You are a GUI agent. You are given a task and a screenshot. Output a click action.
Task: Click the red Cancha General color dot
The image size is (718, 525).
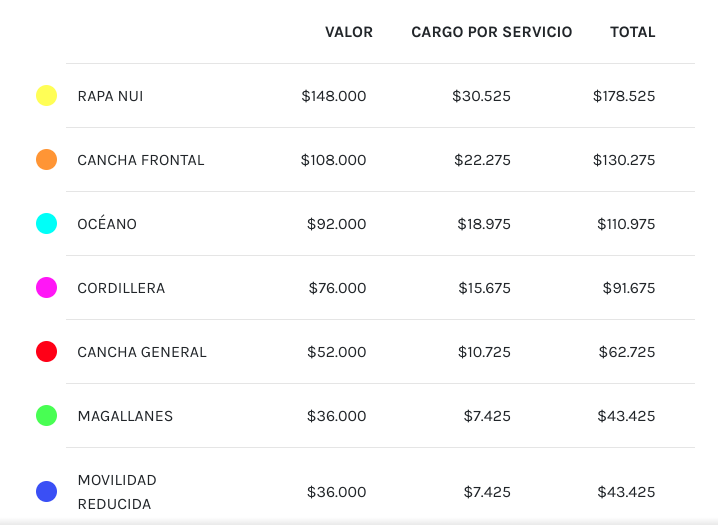click(x=46, y=352)
